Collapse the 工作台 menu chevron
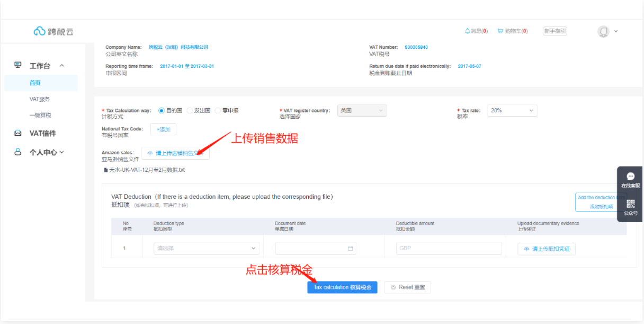Viewport: 644px width, 324px height. point(61,66)
